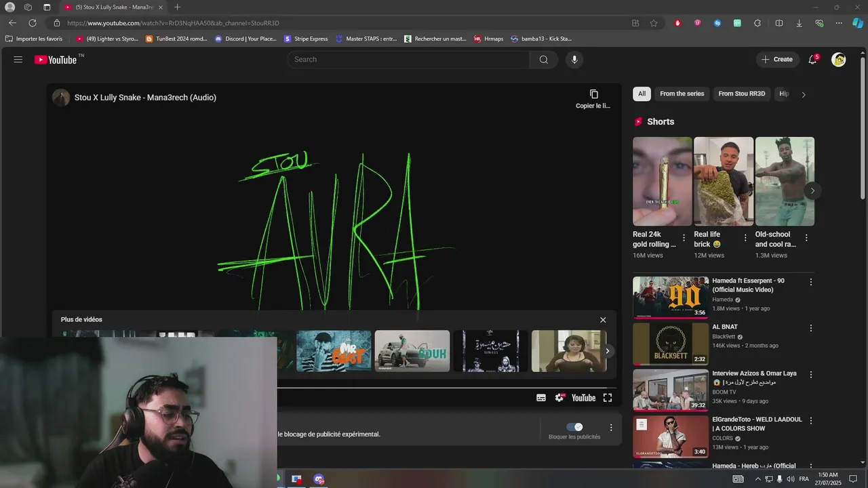This screenshot has width=868, height=488.
Task: Open the Discord Your Place bookmark
Action: (x=245, y=39)
